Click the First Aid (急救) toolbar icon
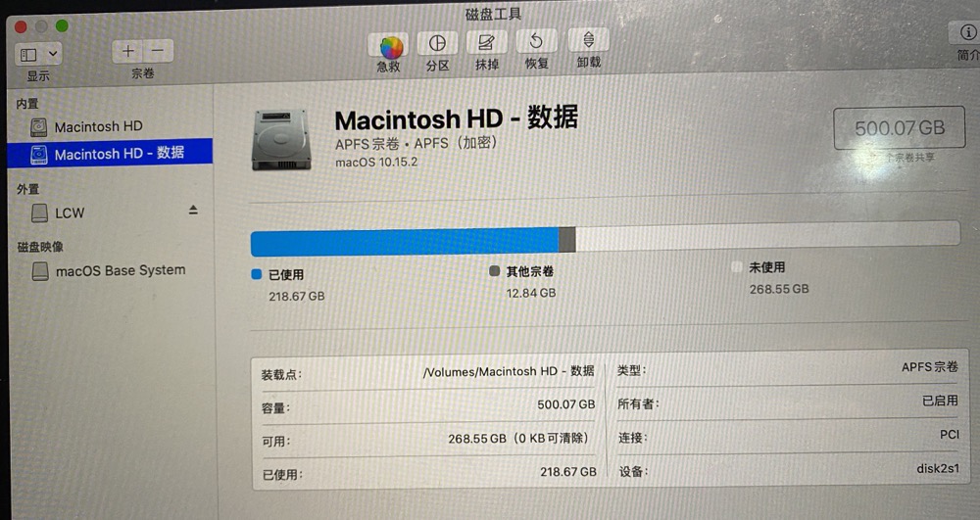The height and width of the screenshot is (520, 980). 390,46
